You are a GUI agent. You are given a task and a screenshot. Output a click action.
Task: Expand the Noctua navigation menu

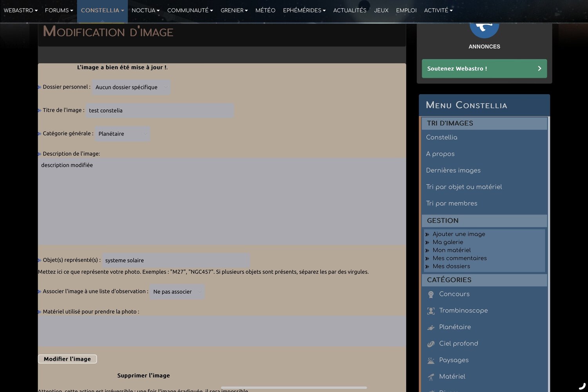pos(145,11)
